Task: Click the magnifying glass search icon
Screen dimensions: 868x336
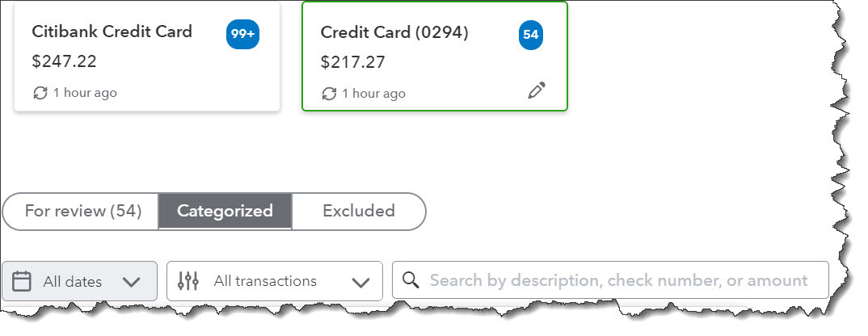Action: coord(411,280)
